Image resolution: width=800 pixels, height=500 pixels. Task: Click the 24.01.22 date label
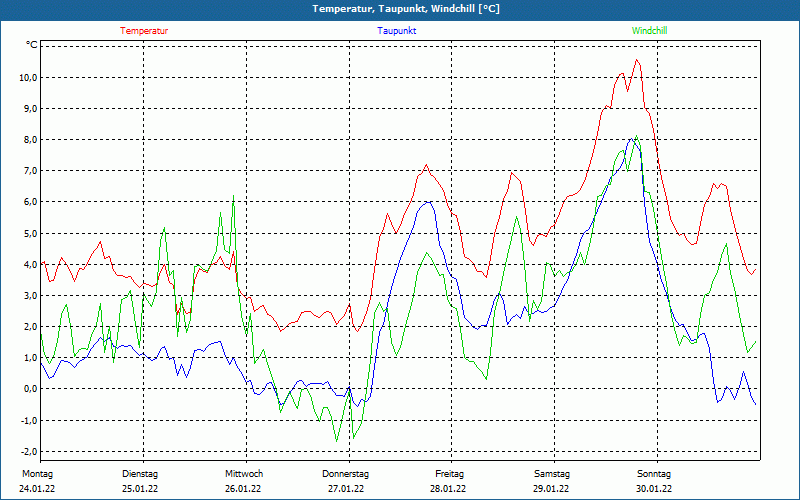coord(37,489)
